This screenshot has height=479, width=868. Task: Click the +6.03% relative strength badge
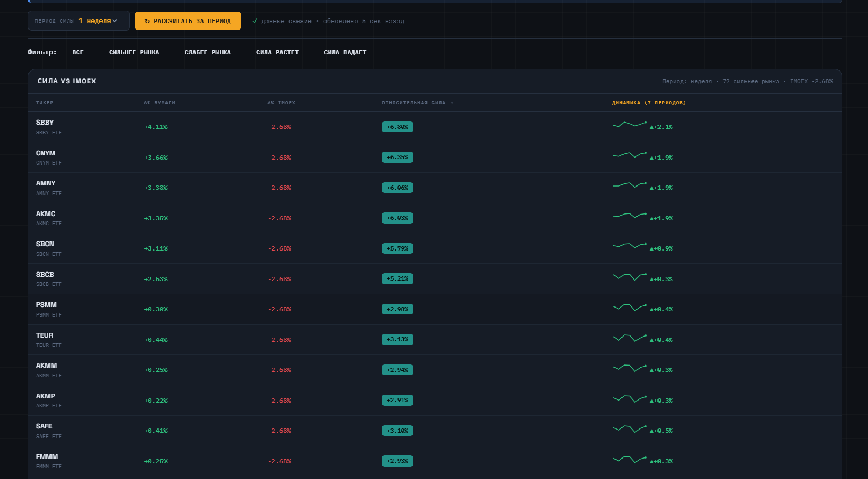(x=397, y=218)
